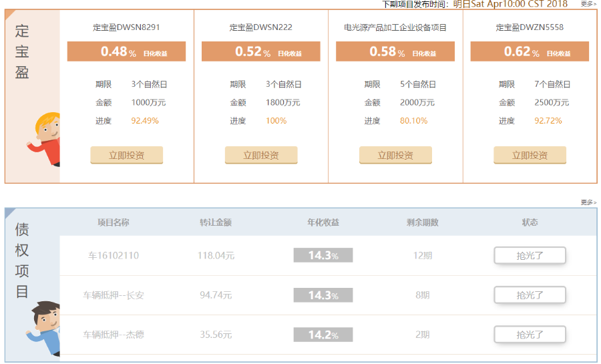Click progress value 100%
Image resolution: width=601 pixels, height=364 pixels.
tap(276, 121)
